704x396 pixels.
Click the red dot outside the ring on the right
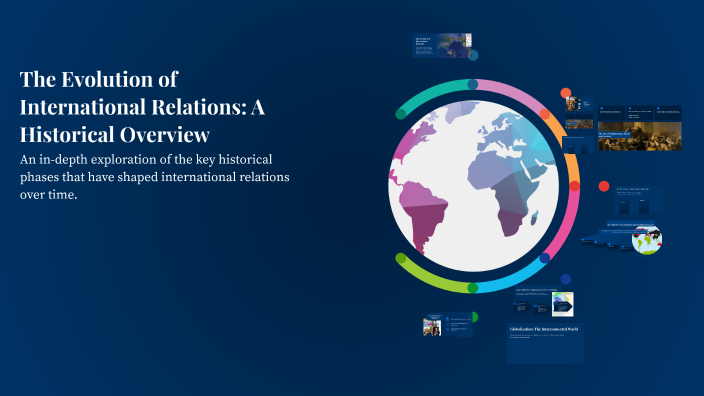point(604,186)
